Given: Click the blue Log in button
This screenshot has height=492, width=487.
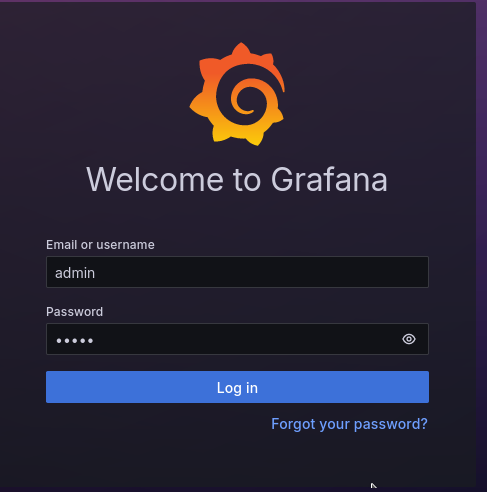Looking at the screenshot, I should [237, 387].
